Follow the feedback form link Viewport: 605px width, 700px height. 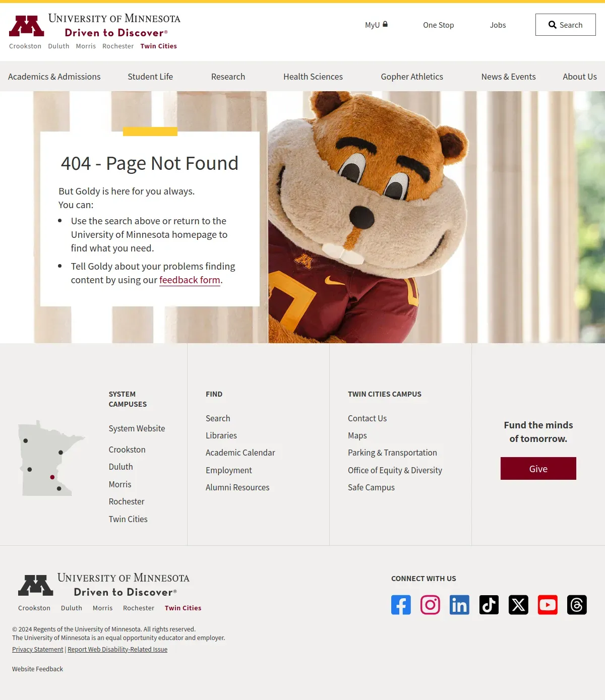(190, 280)
